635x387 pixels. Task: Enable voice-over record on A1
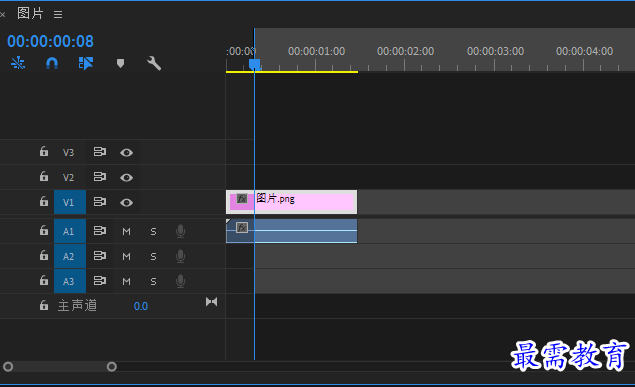(x=181, y=231)
